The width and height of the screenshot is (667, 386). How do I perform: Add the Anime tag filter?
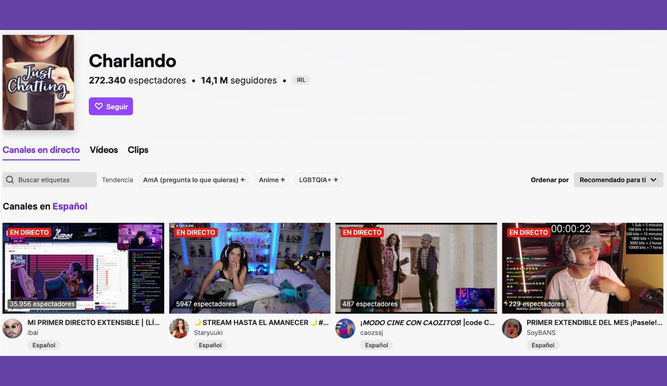coord(271,180)
